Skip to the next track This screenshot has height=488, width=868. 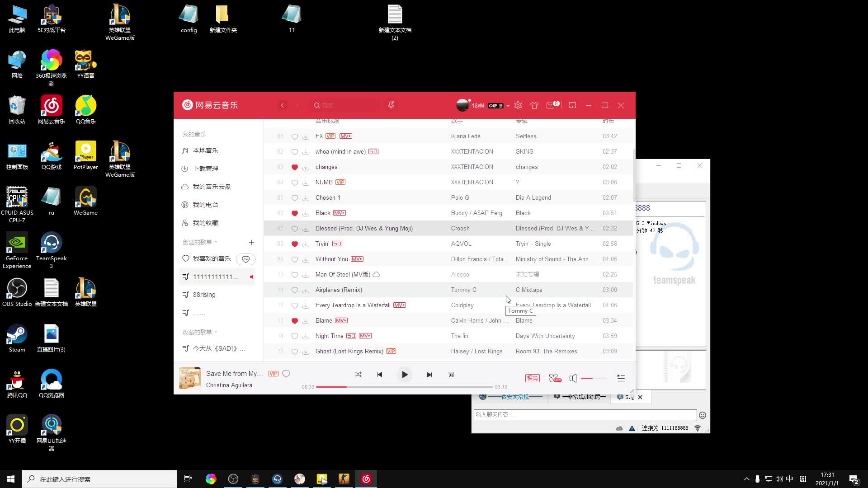pos(429,375)
